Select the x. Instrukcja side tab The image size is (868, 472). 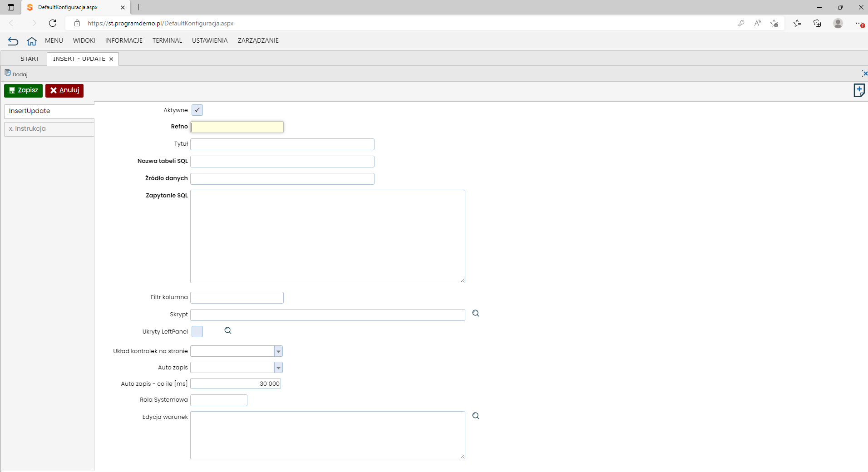coord(49,129)
